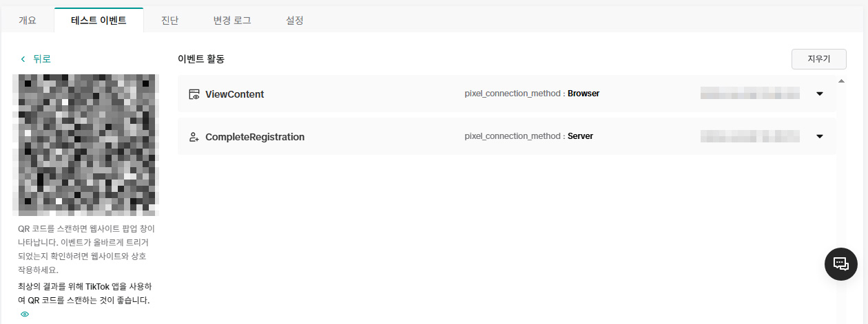Click the CompleteRegistration user-plus icon
The height and width of the screenshot is (324, 868).
click(194, 137)
